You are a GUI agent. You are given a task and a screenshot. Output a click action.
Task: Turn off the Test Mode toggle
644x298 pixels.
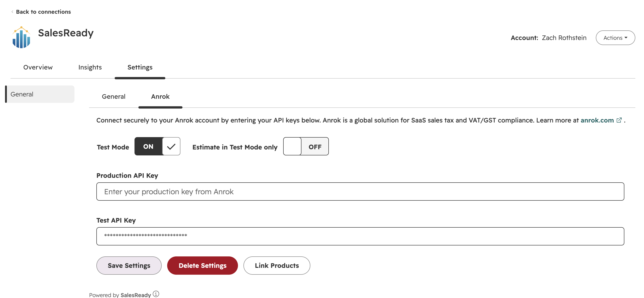click(x=157, y=146)
